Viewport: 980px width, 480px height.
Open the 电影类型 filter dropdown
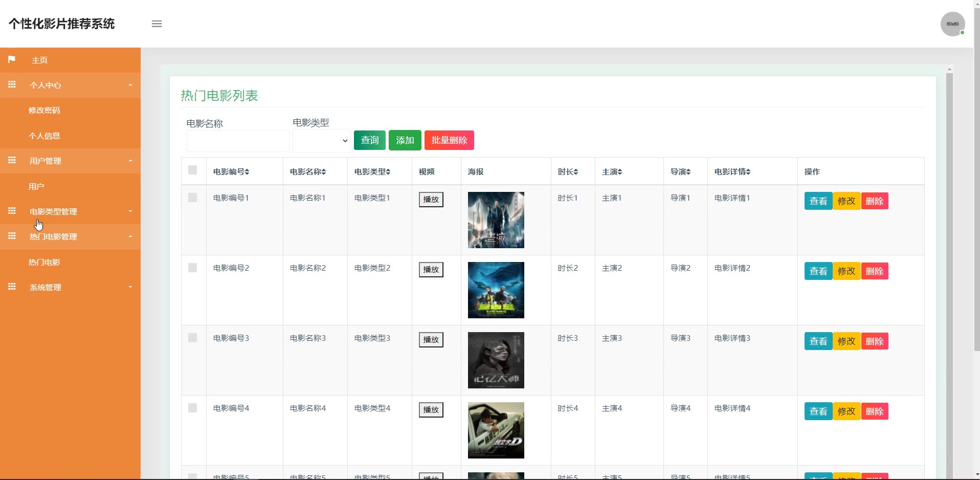322,141
